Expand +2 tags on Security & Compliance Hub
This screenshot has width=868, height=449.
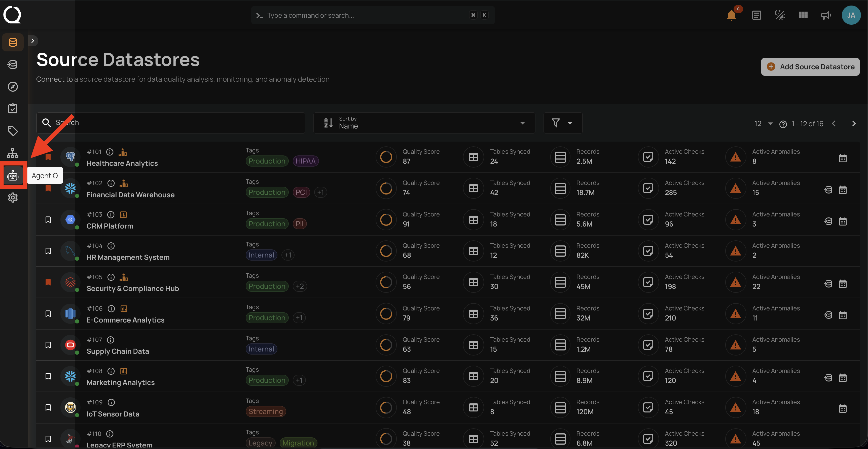pyautogui.click(x=300, y=286)
